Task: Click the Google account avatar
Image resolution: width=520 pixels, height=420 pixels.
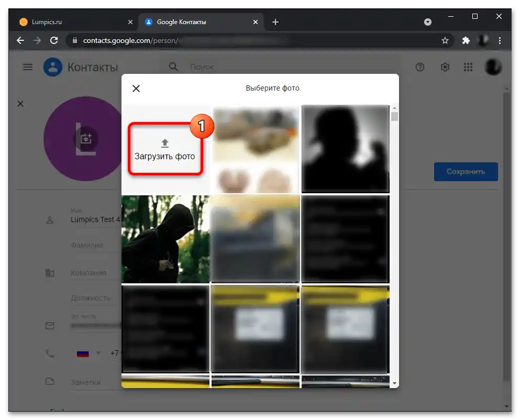Action: coord(493,67)
